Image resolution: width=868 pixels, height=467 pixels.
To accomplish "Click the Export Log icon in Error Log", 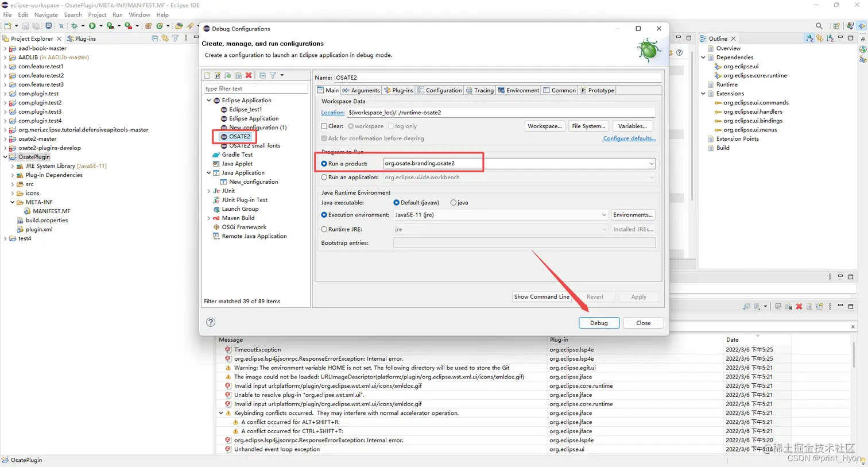I will (746, 307).
